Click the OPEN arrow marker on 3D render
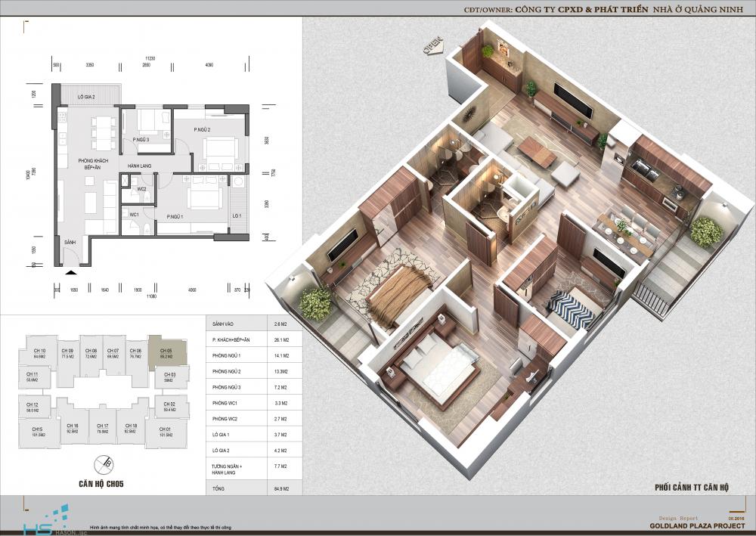 click(432, 46)
